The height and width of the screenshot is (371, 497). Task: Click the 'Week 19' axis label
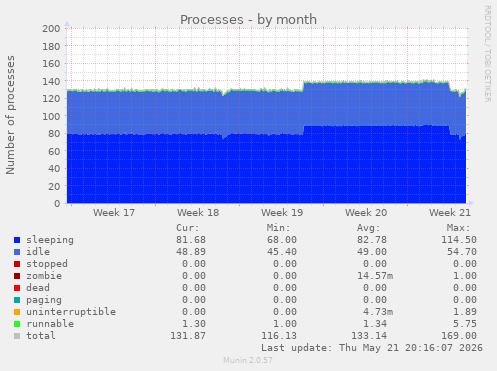(x=282, y=213)
